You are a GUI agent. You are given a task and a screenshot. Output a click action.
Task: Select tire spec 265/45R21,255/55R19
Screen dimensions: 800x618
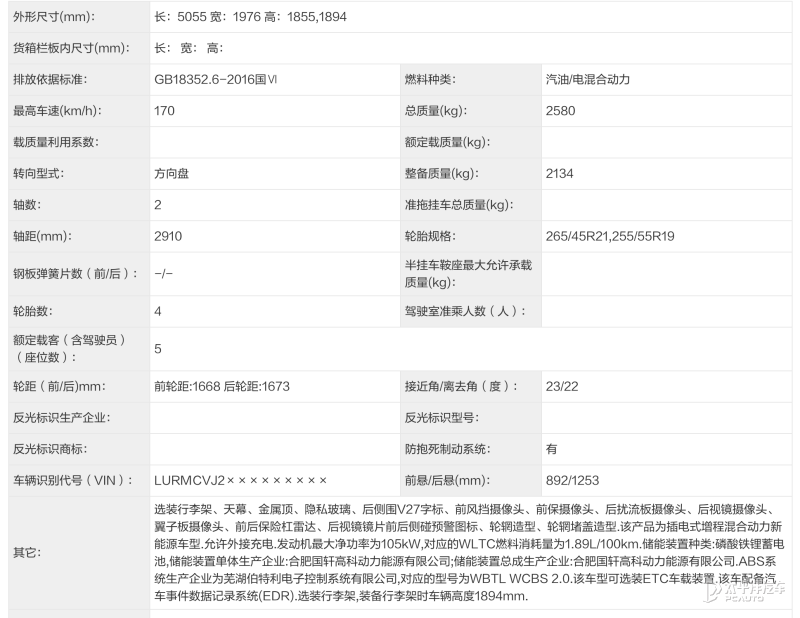pos(610,236)
